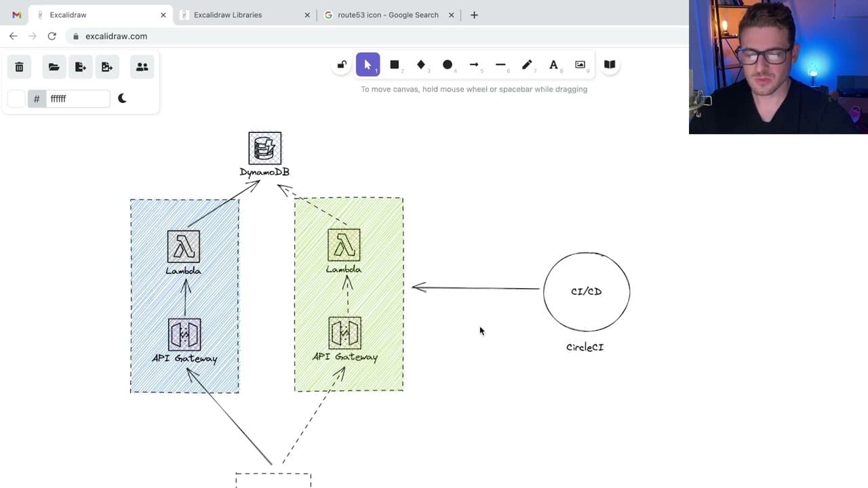Select the DynamoDB database icon on canvas
This screenshot has height=488, width=868.
[x=265, y=148]
